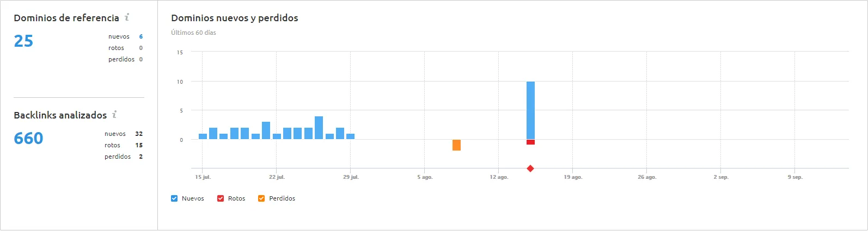Click the tall blue bar reaching 10
The image size is (868, 231).
pos(530,110)
